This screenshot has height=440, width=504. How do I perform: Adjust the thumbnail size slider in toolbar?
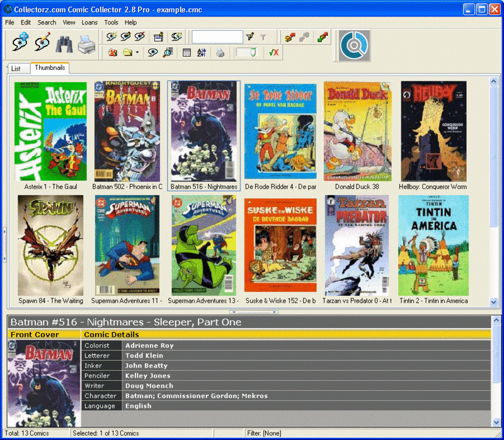click(246, 52)
